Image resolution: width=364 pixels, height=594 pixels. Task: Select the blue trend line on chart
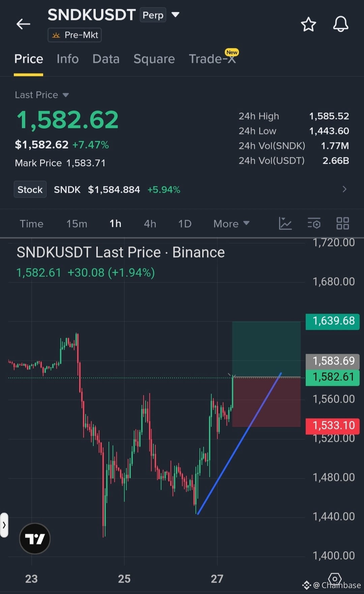pos(239,443)
